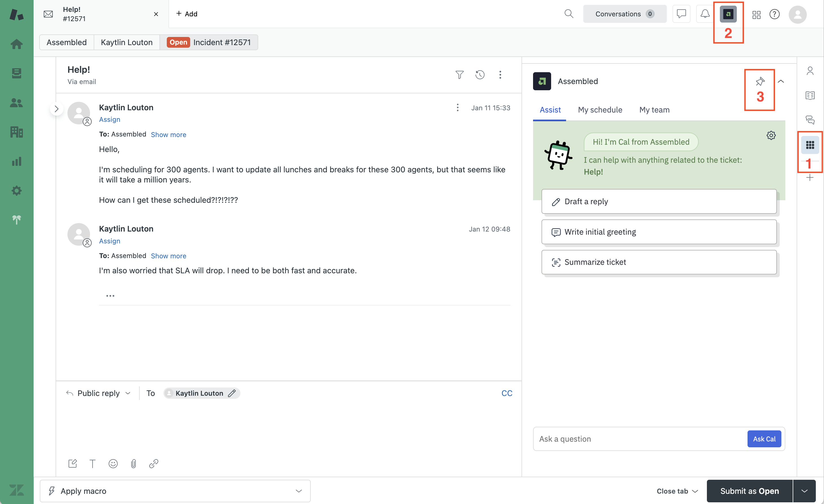The image size is (824, 504).
Task: Click Add new tab button
Action: click(x=187, y=14)
